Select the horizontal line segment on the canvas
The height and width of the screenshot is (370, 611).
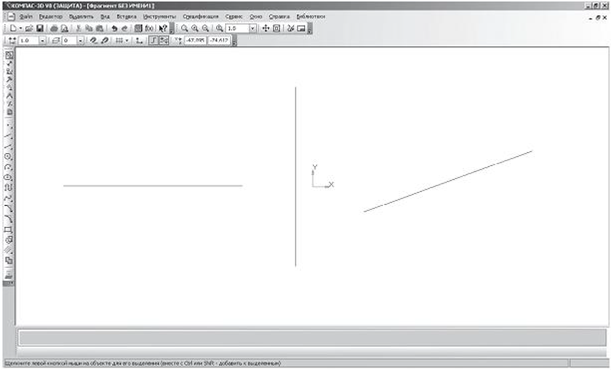(x=153, y=186)
